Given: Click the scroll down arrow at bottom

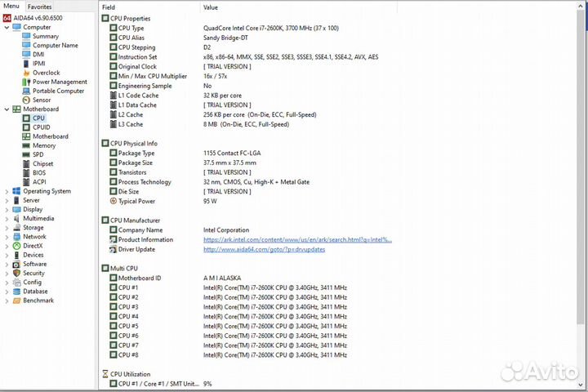Looking at the screenshot, I should click(581, 385).
